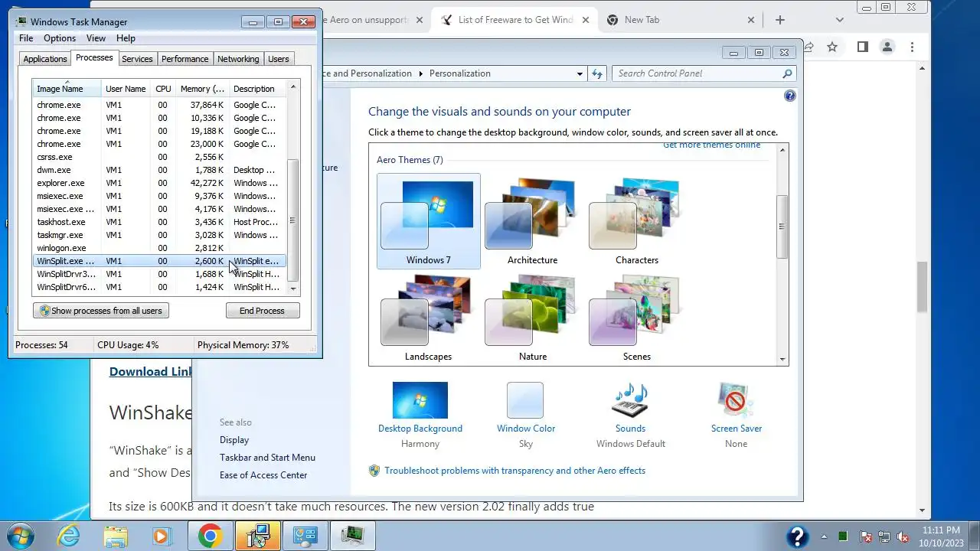
Task: Switch to the Services tab
Action: pyautogui.click(x=137, y=59)
